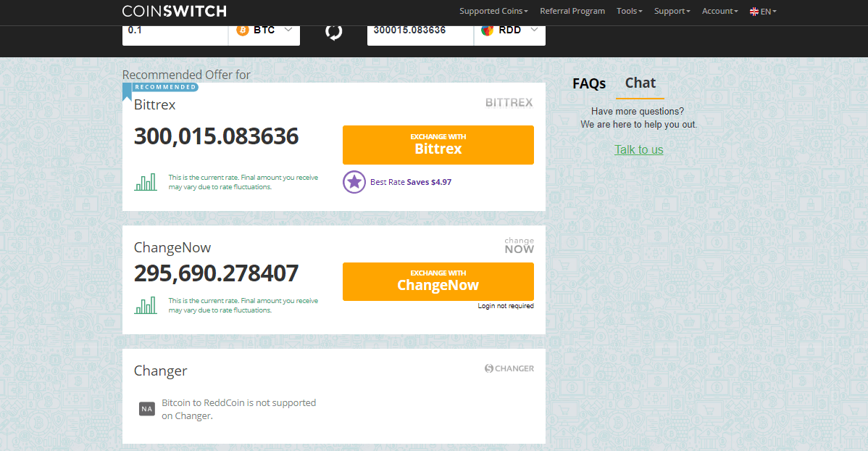Click the ReddCoin coin icon

pos(488,30)
